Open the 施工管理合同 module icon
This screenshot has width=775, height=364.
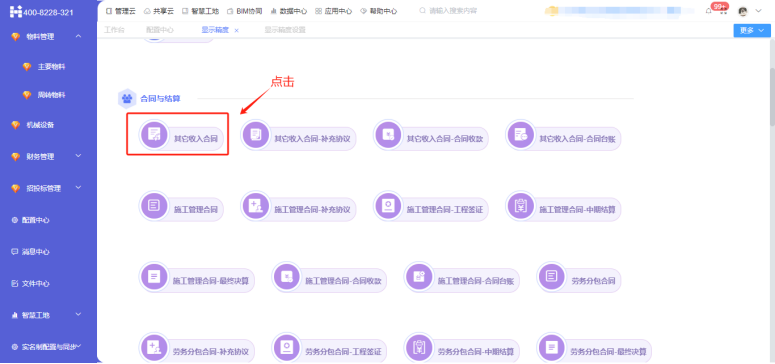pos(154,205)
